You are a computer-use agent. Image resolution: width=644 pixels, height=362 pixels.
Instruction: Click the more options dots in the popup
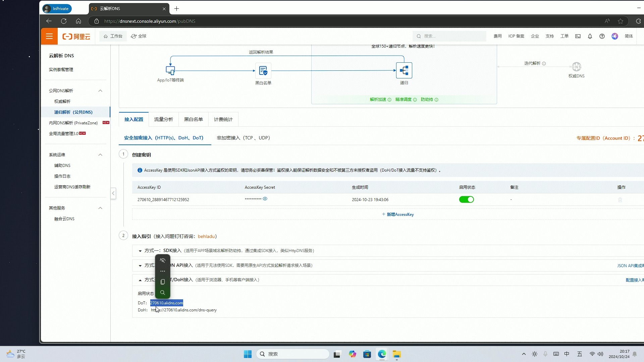pos(163,271)
